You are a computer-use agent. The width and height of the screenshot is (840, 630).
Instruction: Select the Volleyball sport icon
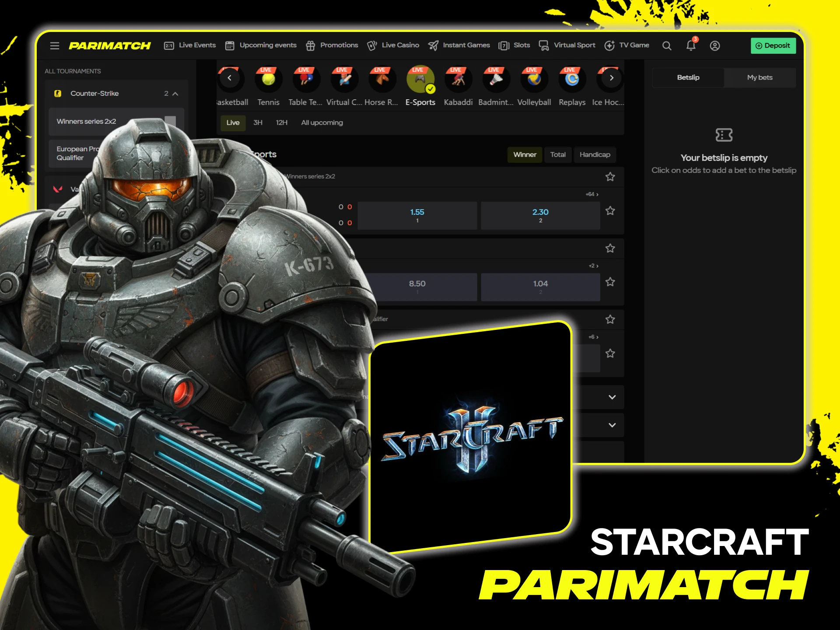tap(534, 79)
